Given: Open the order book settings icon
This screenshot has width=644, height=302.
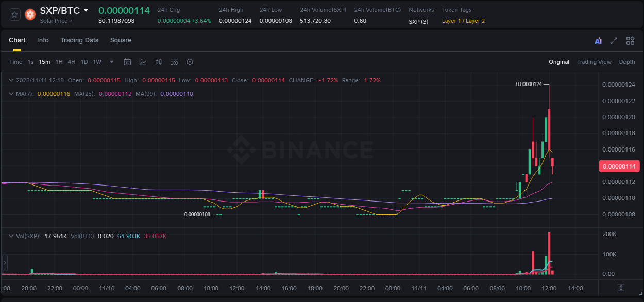Looking at the screenshot, I should pyautogui.click(x=174, y=62).
